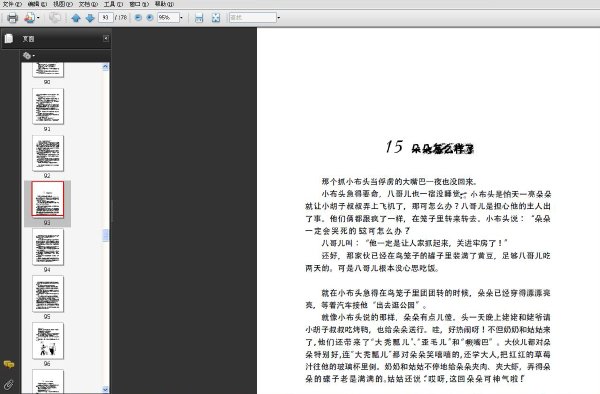Go to next page with down arrow
This screenshot has width=600, height=394.
[90, 18]
